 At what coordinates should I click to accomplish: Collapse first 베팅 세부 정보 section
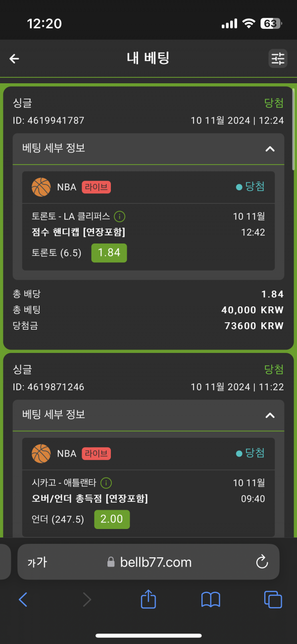pos(270,149)
